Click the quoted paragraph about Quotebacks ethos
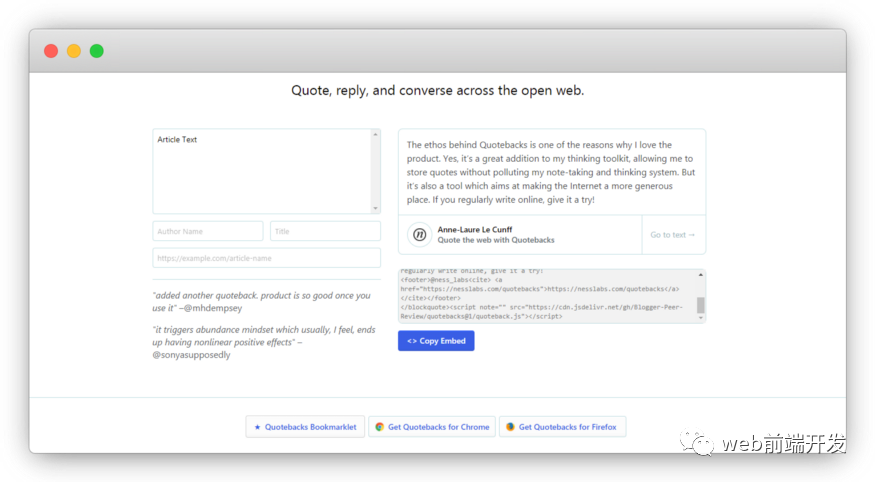Image resolution: width=875 pixels, height=482 pixels. (551, 172)
